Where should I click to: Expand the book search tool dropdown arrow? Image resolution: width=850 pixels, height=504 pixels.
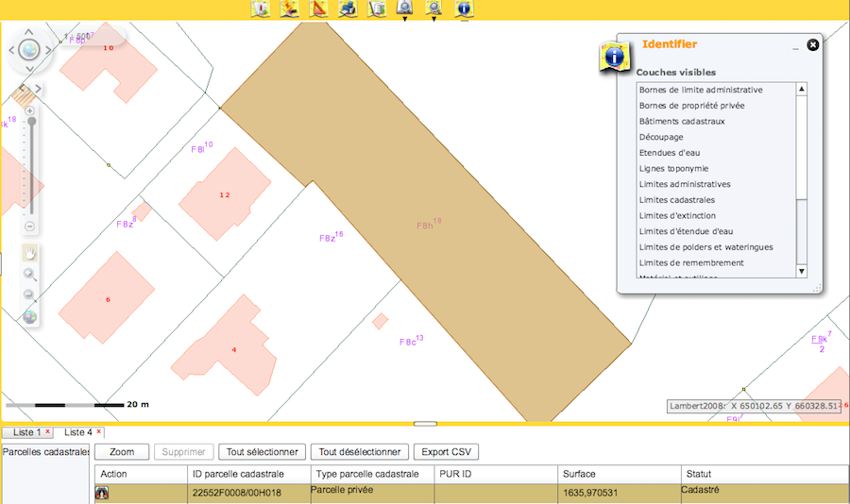[405, 19]
